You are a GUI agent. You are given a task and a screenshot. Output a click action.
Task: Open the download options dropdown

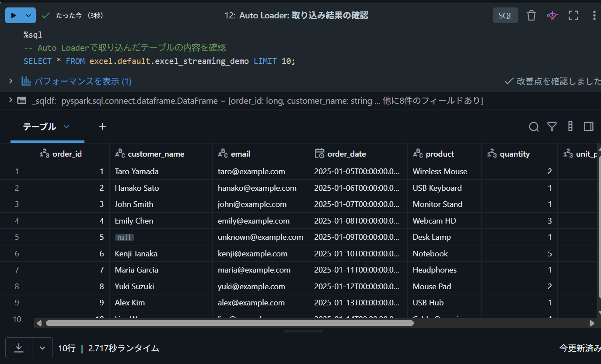click(x=42, y=348)
